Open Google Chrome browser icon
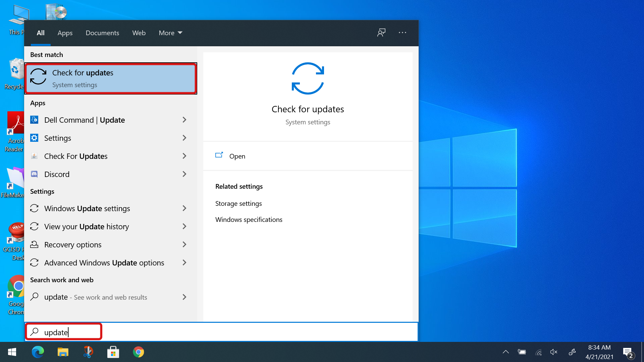 [x=139, y=352]
